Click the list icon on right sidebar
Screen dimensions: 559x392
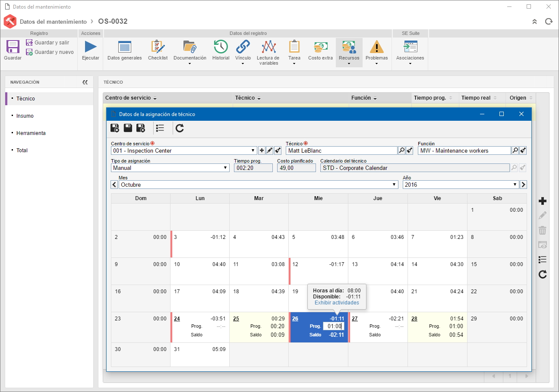[543, 260]
